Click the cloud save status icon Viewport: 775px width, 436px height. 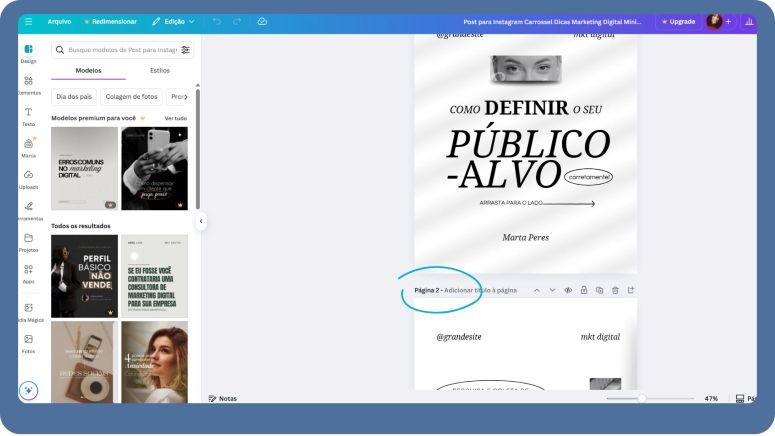tap(262, 21)
